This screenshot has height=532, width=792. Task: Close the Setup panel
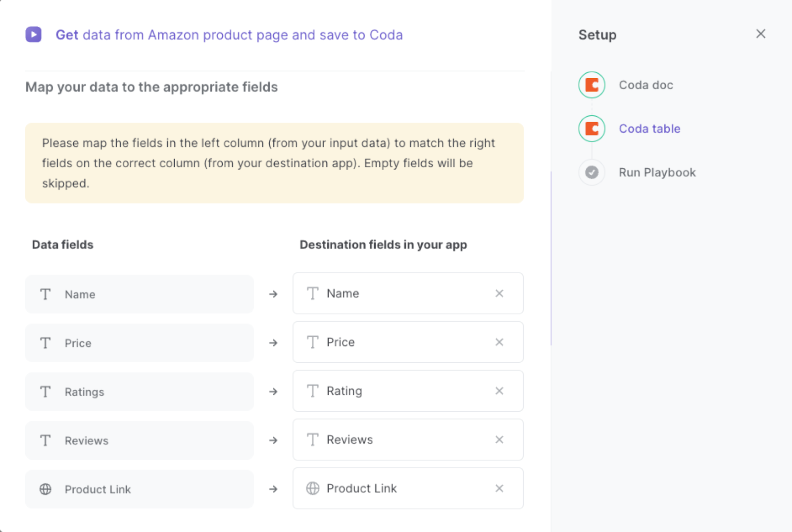(761, 34)
